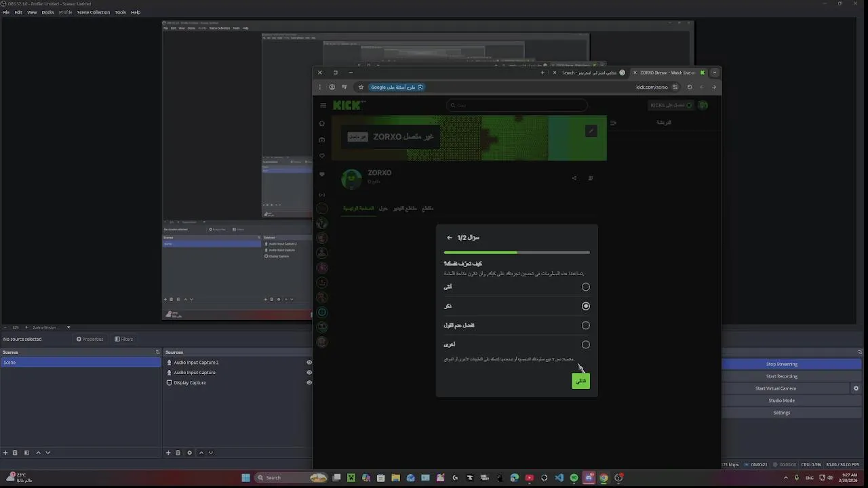868x488 pixels.
Task: Open Google Chrome from the taskbar
Action: pyautogui.click(x=604, y=478)
